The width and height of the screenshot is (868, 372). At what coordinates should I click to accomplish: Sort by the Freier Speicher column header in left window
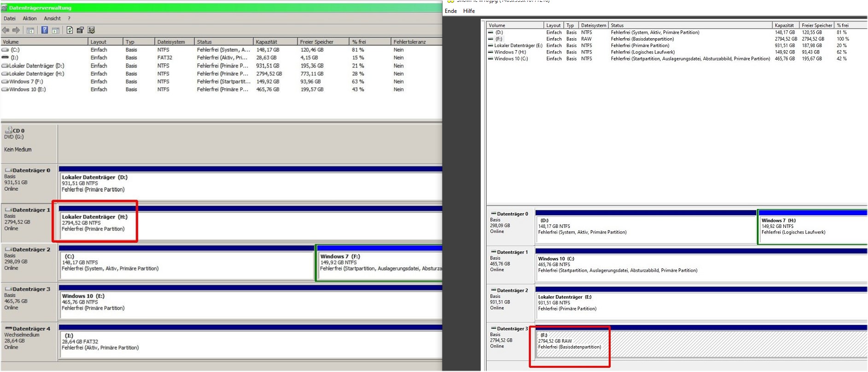(x=323, y=41)
